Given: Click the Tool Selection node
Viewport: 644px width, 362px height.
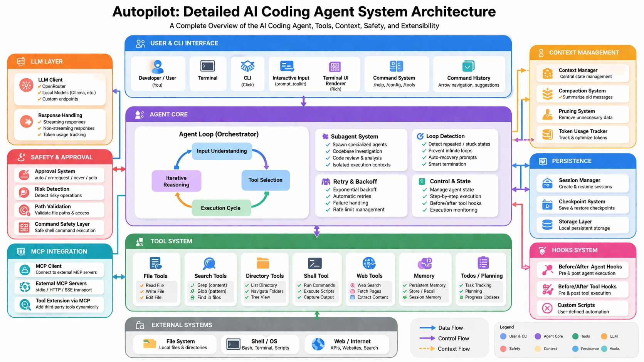Looking at the screenshot, I should click(x=266, y=180).
